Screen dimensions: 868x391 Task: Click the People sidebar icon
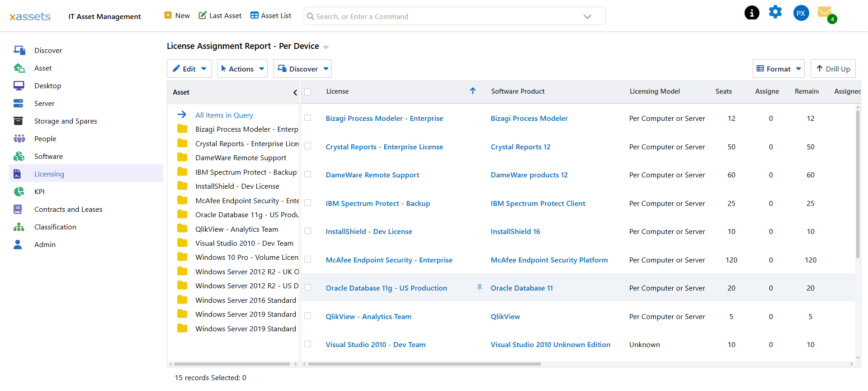(19, 138)
